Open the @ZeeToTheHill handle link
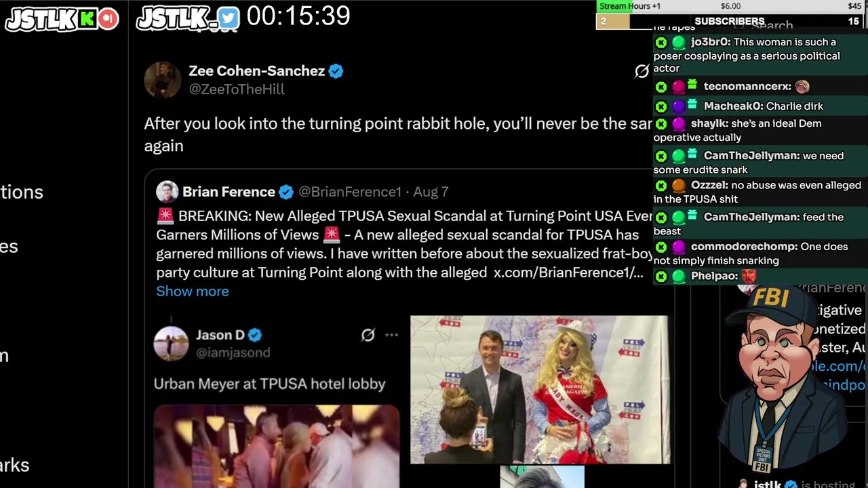 237,89
